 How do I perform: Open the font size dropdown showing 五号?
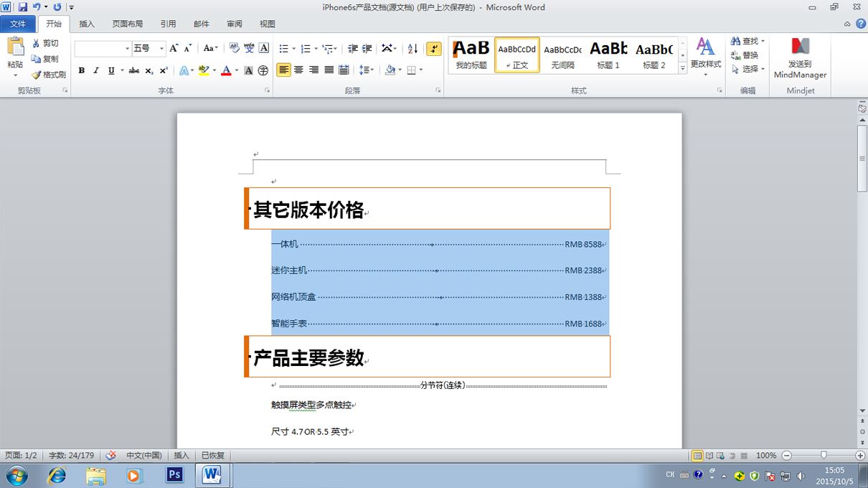161,49
